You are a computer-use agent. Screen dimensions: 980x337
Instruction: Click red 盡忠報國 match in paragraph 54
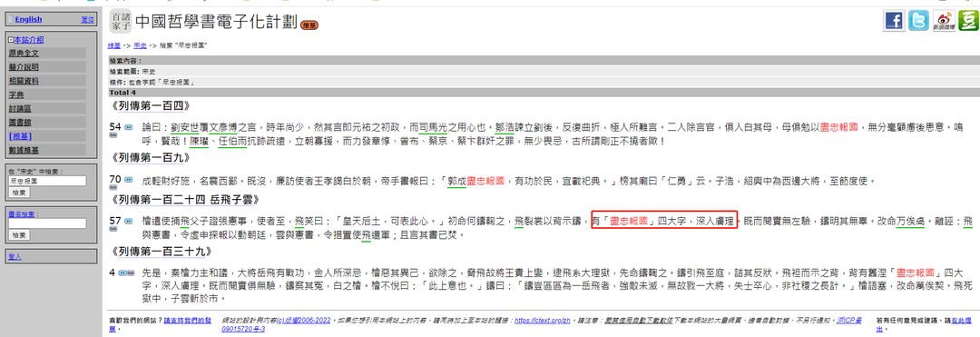[x=839, y=127]
